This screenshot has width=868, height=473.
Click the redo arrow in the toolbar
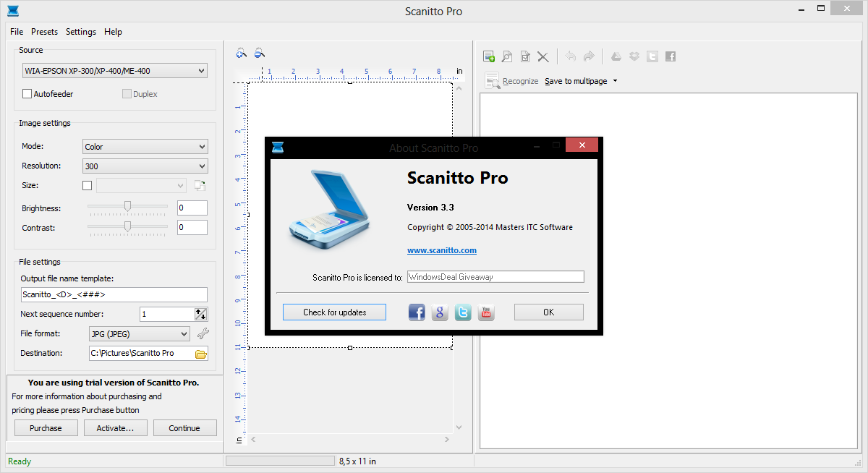tap(589, 56)
